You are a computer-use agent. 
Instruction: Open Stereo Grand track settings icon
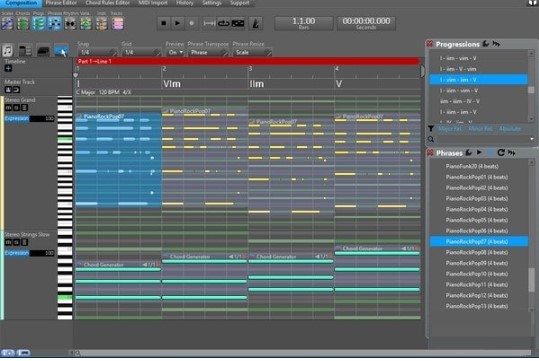[x=24, y=108]
